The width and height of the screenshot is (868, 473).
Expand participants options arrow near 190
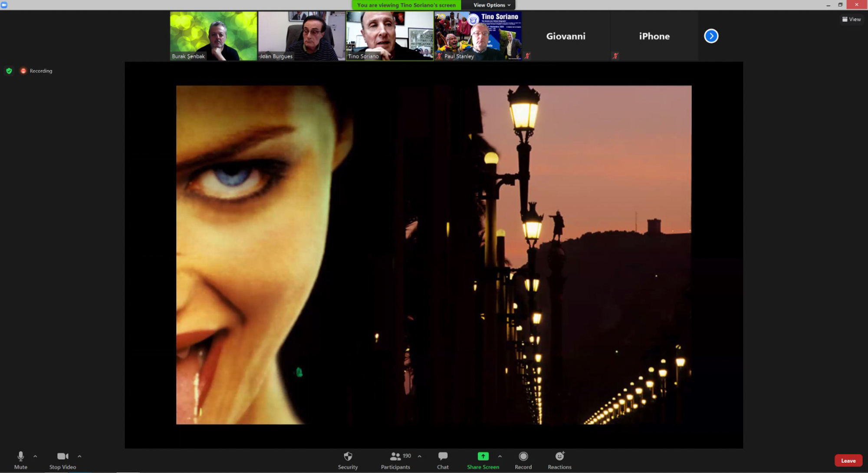(x=419, y=456)
